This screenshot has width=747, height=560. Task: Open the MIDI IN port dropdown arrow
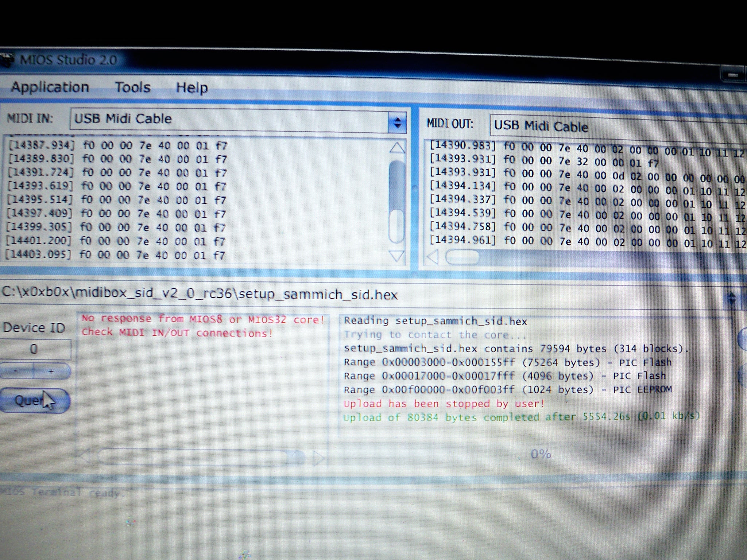397,122
